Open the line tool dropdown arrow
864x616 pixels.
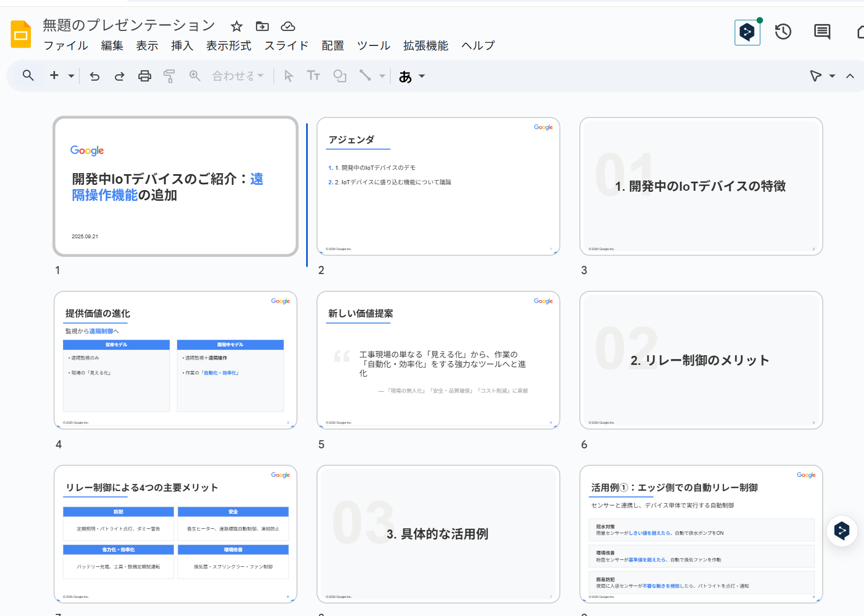(x=383, y=76)
